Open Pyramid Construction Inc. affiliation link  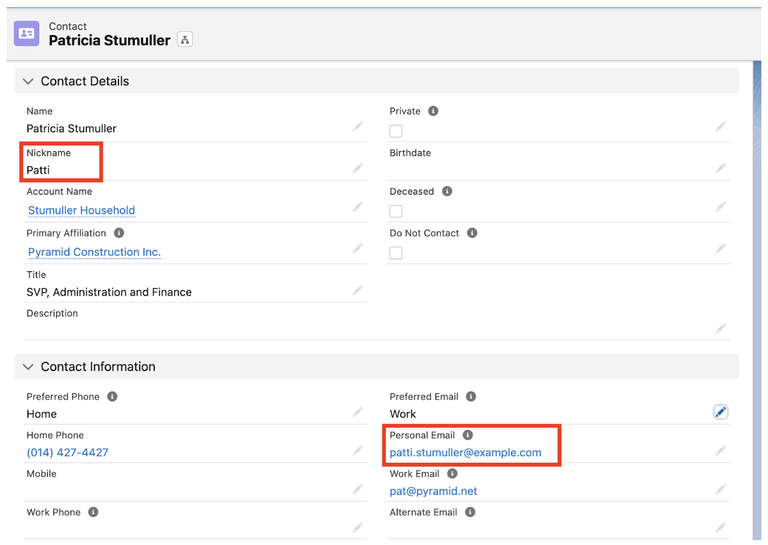pos(94,253)
